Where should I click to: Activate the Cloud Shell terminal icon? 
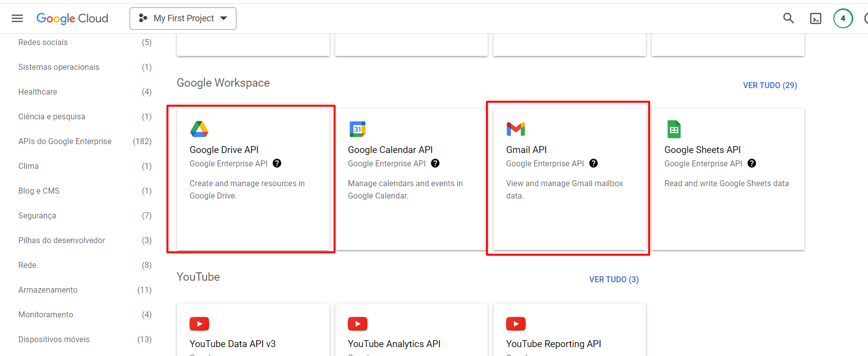816,18
